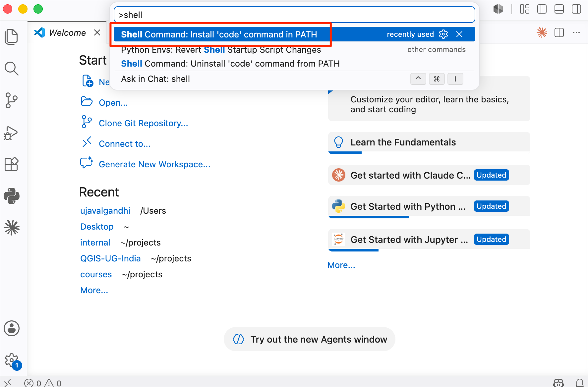Screen dimensions: 588x387
Task: Open the Python view in activity bar
Action: click(x=12, y=196)
